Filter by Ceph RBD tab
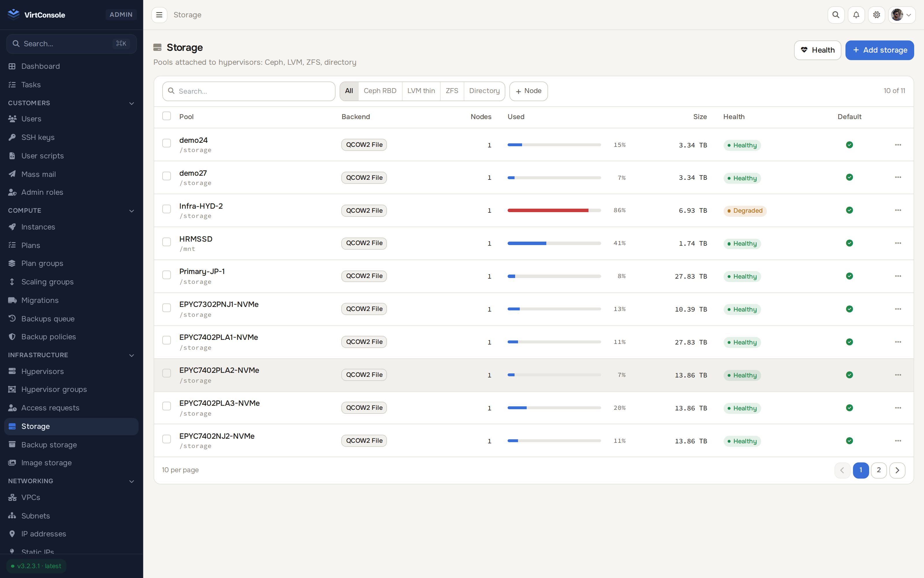Viewport: 924px width, 578px height. coord(380,91)
